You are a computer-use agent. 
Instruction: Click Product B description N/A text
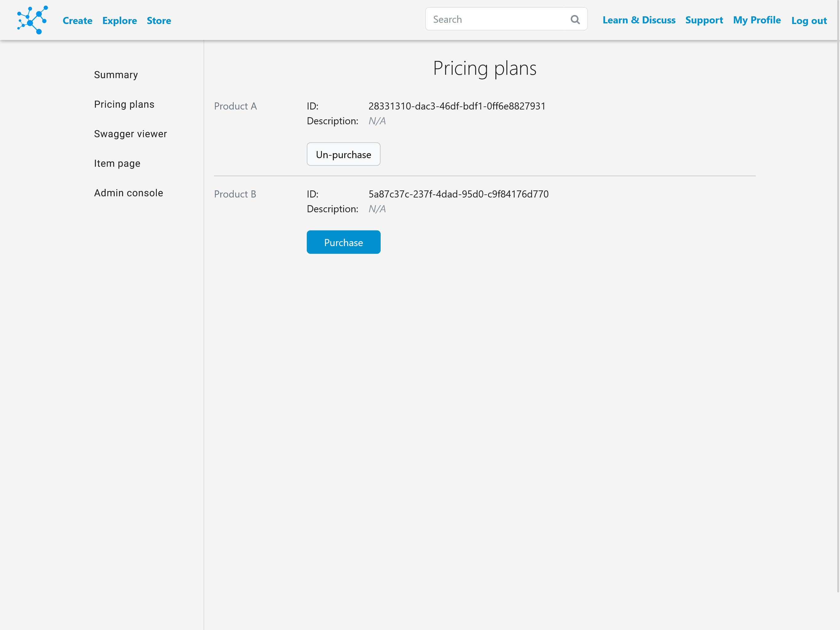tap(377, 209)
